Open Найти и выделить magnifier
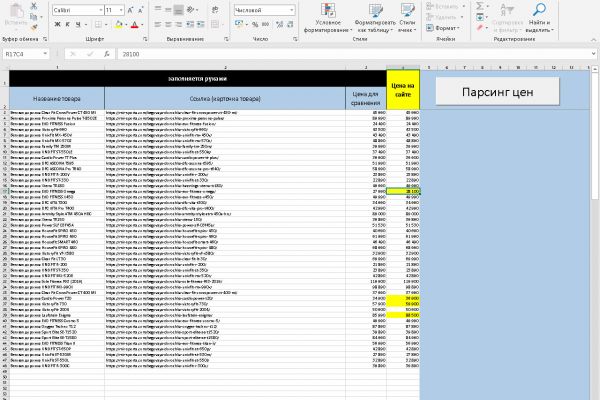This screenshot has width=600, height=400. tap(540, 18)
